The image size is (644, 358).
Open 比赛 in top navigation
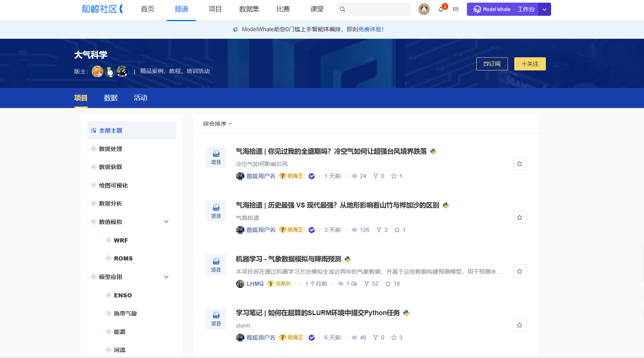283,9
